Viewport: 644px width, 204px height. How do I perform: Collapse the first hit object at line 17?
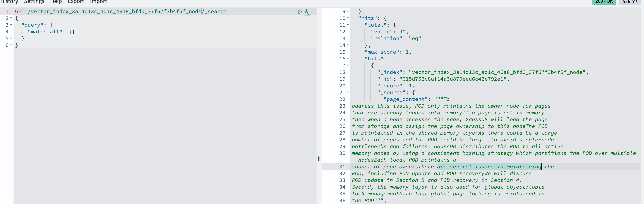tap(348, 65)
